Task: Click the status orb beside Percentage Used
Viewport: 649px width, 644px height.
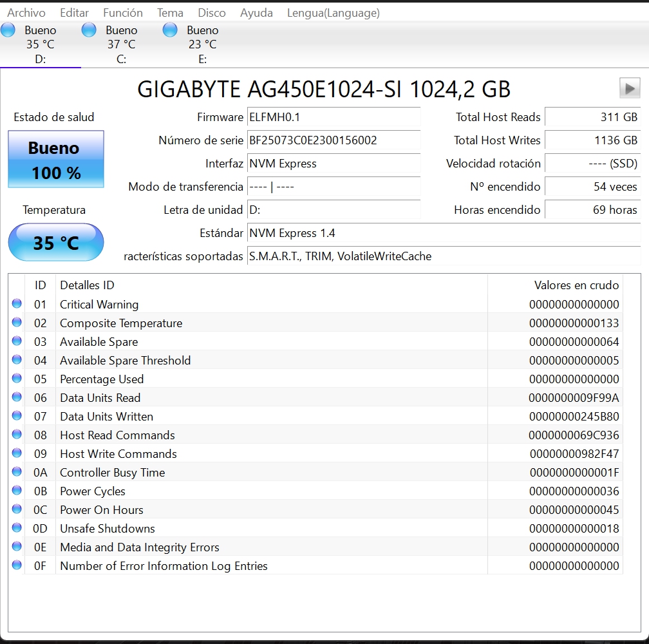Action: point(17,378)
